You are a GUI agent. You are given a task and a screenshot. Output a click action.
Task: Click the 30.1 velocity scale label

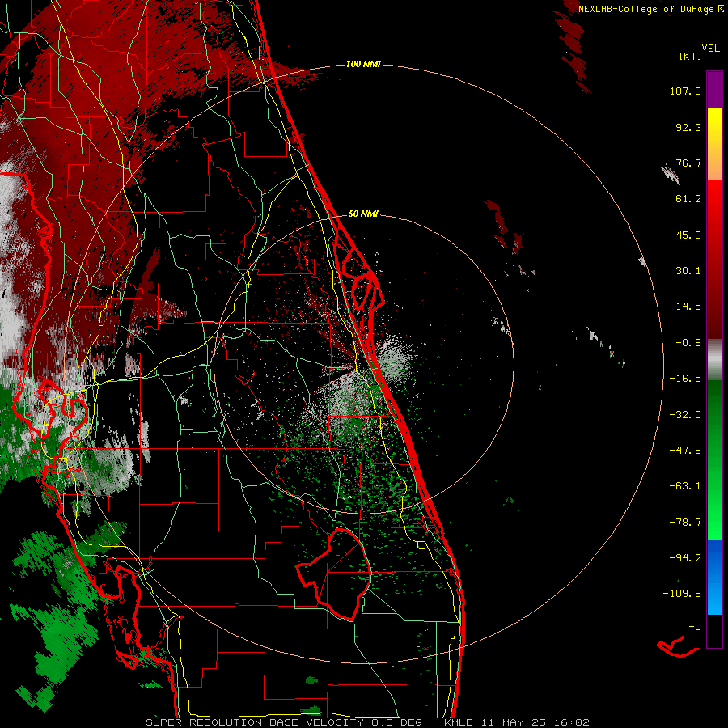[x=688, y=271]
